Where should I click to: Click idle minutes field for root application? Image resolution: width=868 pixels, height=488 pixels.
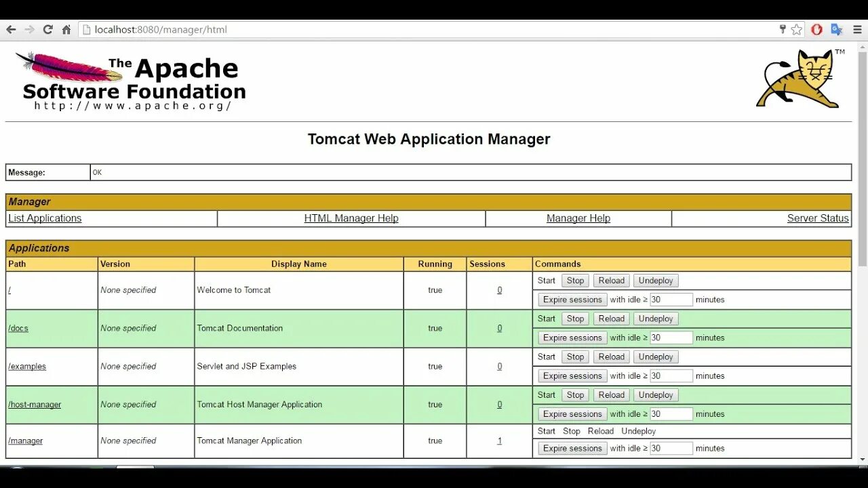click(x=671, y=300)
